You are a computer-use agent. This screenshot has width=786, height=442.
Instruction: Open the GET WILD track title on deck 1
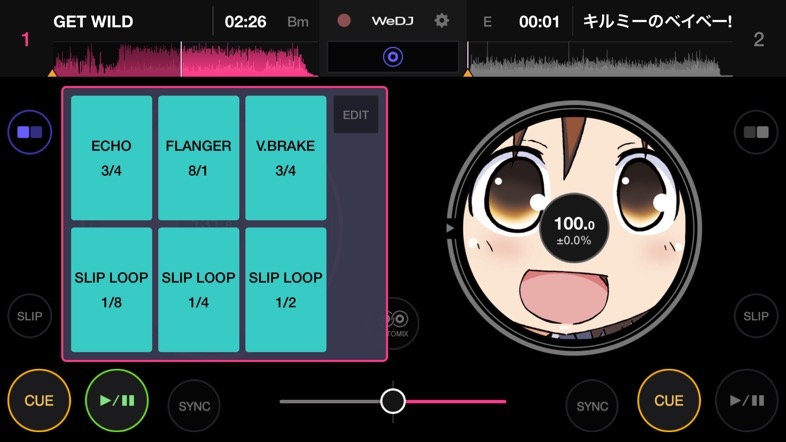pyautogui.click(x=93, y=22)
